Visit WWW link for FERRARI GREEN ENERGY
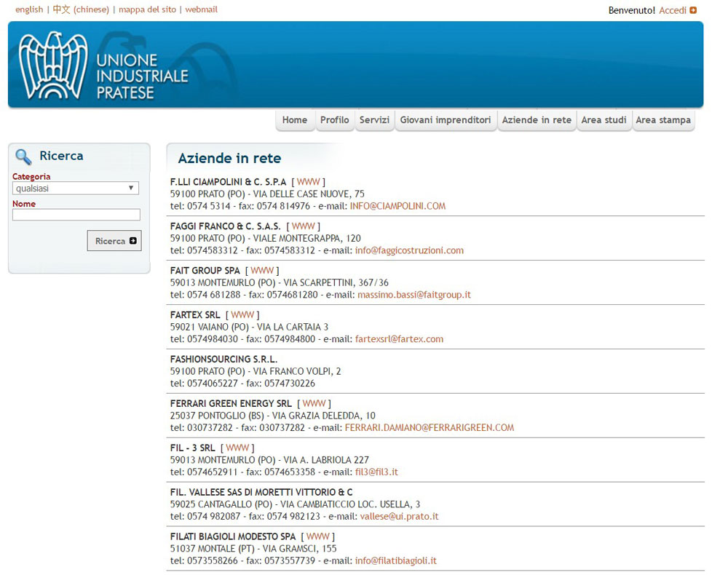728x575 pixels. point(314,403)
